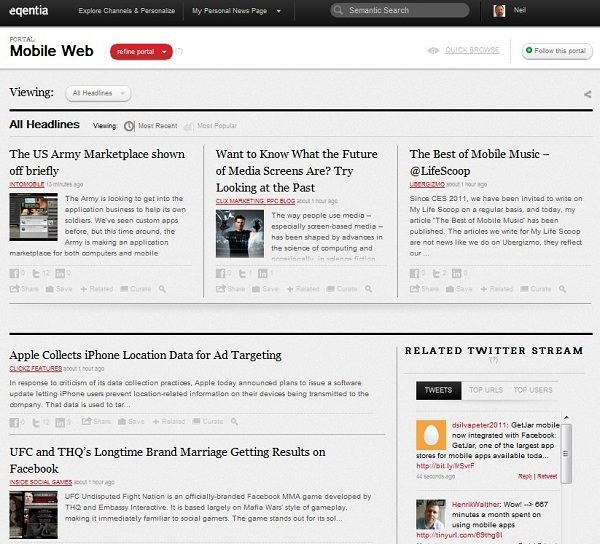Open the INSIDE SOCIAL GAMES source link
This screenshot has width=600, height=544.
tap(41, 482)
